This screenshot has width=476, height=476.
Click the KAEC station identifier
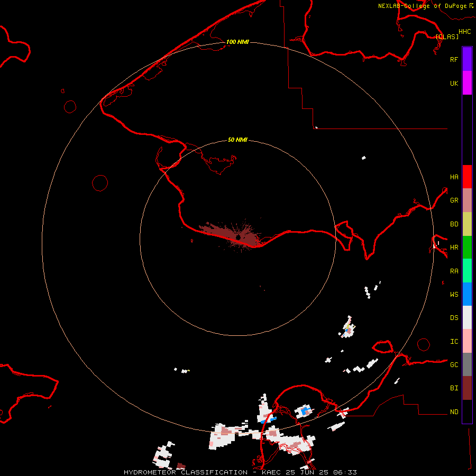pyautogui.click(x=272, y=472)
